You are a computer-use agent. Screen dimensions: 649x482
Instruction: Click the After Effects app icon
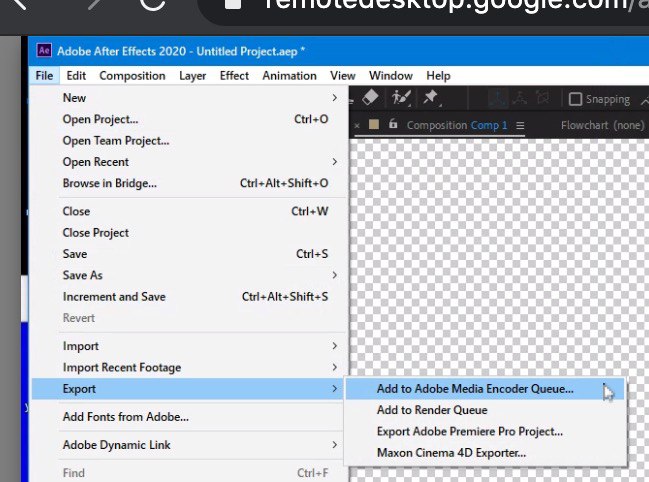tap(44, 50)
